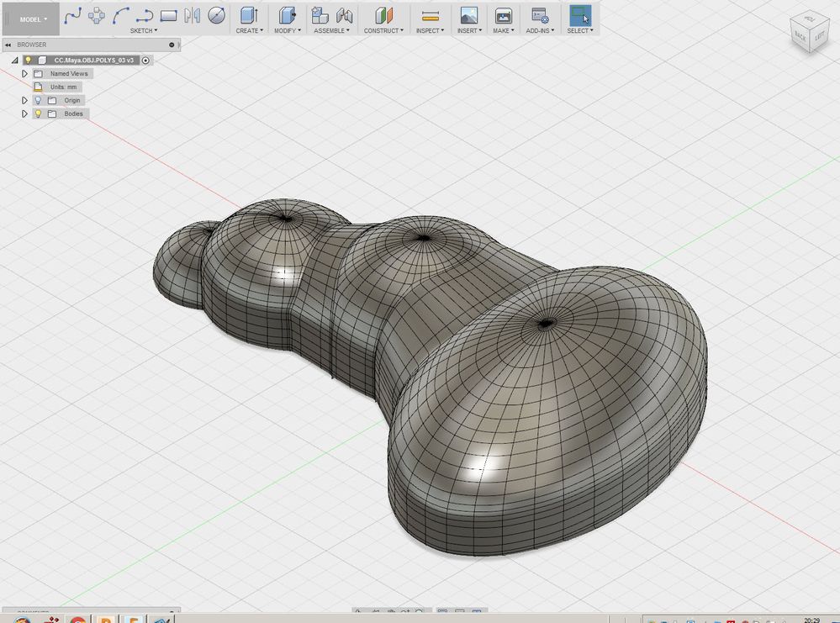The image size is (840, 623).
Task: Click the Measure icon above INSPECT
Action: pyautogui.click(x=431, y=16)
